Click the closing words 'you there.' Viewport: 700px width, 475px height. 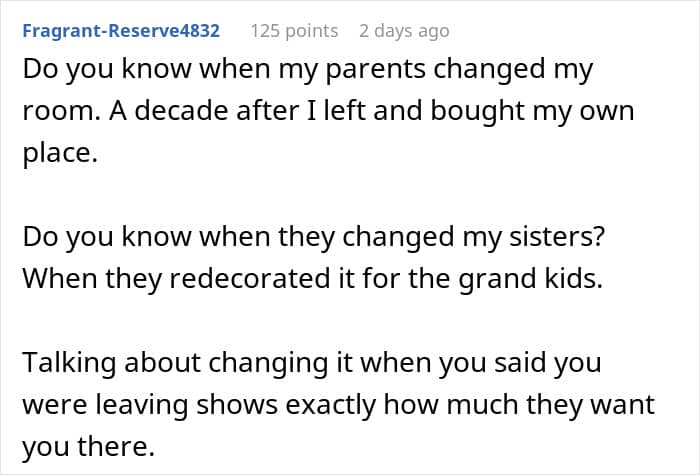point(88,446)
